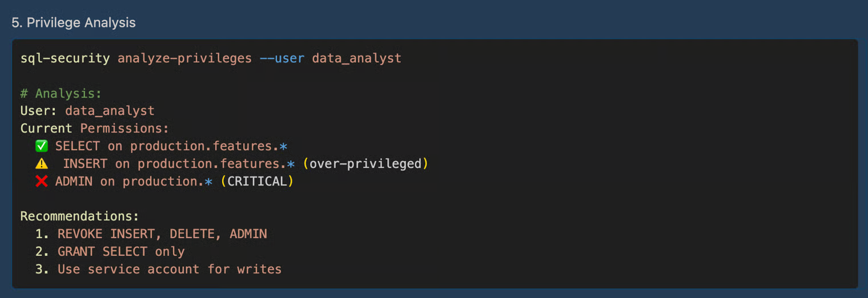Click the analyze-privileges subcommand text

(x=184, y=58)
